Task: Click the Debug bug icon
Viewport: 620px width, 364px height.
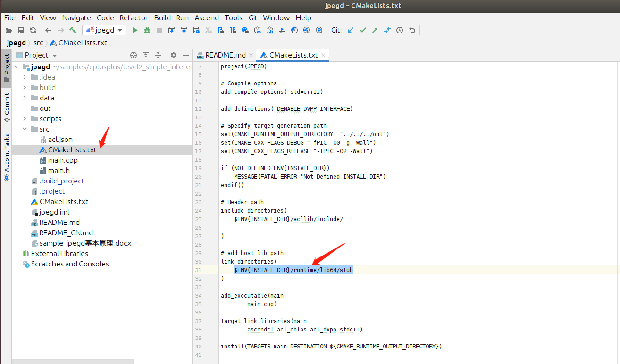Action: pos(147,30)
